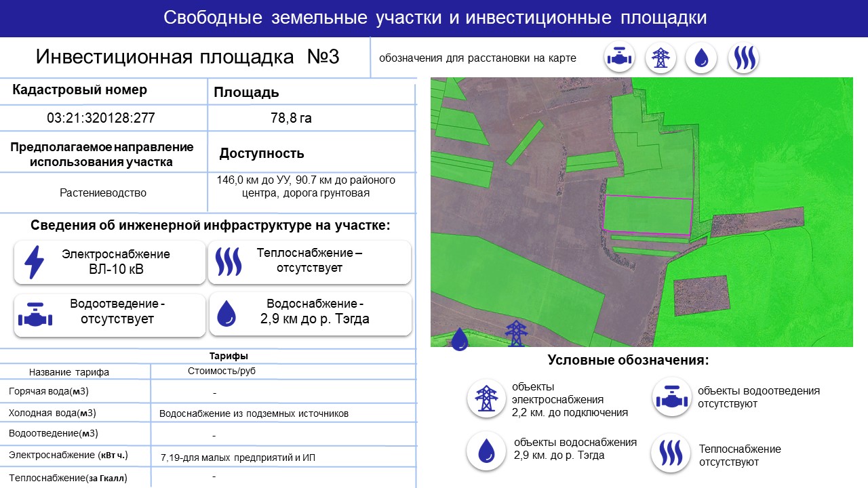868x488 pixels.
Task: Click the Тарифы table title
Action: (229, 356)
